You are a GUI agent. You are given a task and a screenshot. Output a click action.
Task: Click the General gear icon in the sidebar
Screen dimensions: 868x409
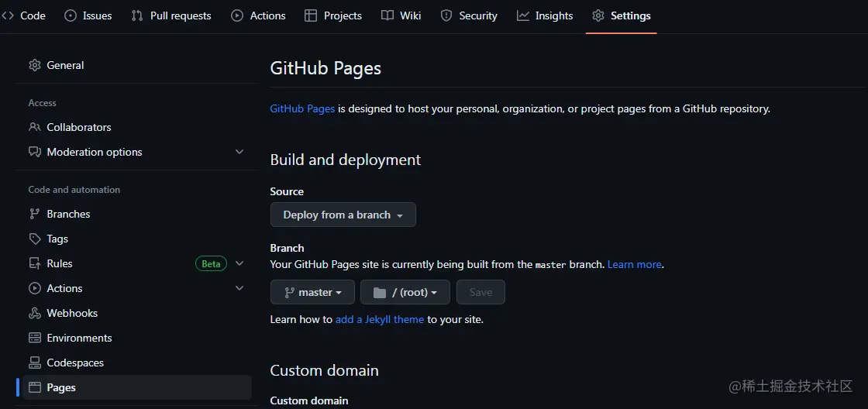coord(35,65)
